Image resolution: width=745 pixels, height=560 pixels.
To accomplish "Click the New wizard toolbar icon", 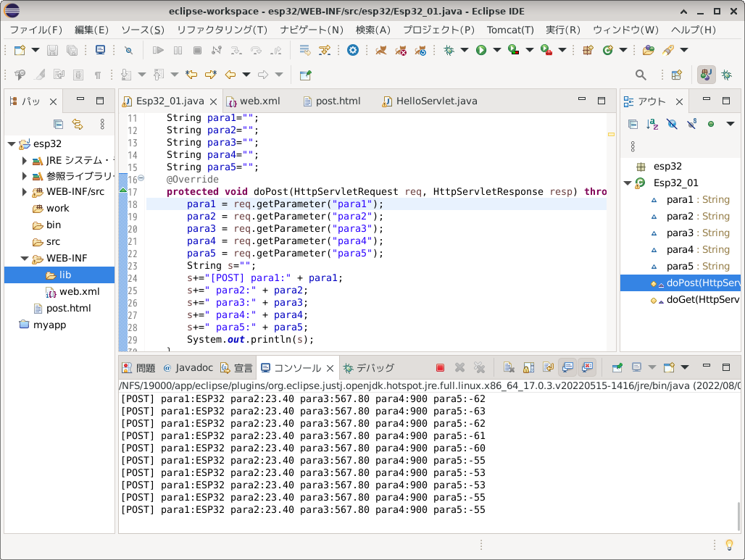I will coord(20,50).
